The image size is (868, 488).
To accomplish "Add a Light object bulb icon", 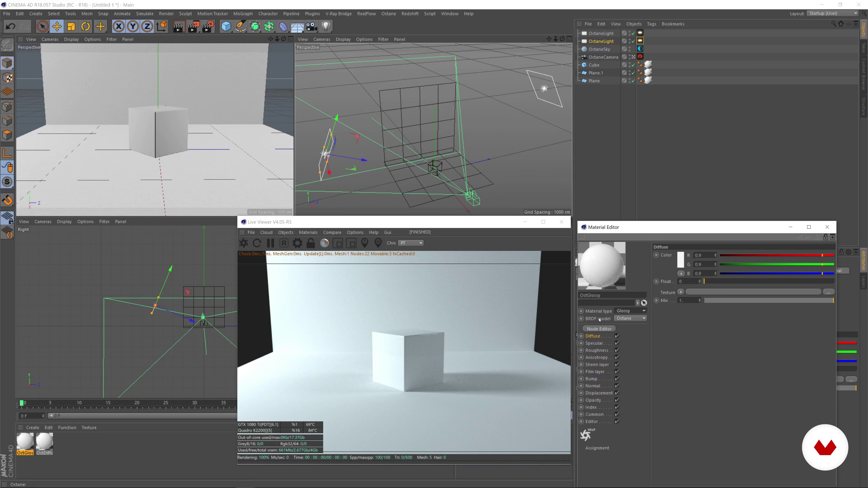I will (x=326, y=26).
